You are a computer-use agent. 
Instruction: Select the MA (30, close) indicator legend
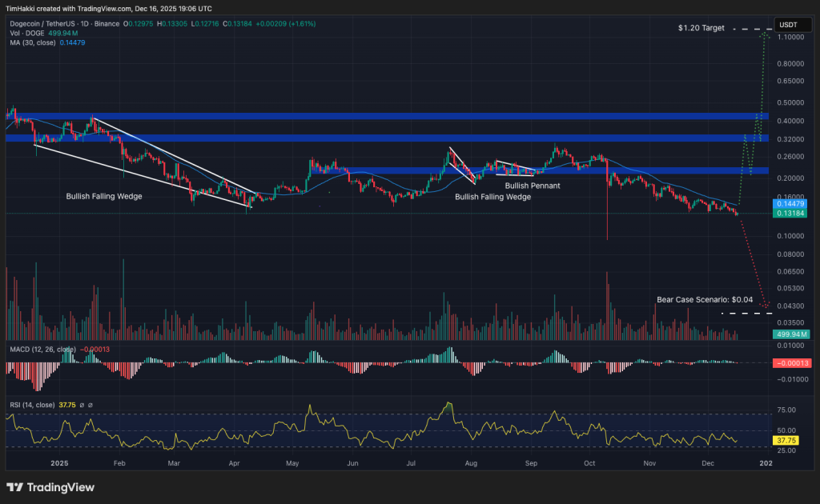32,42
